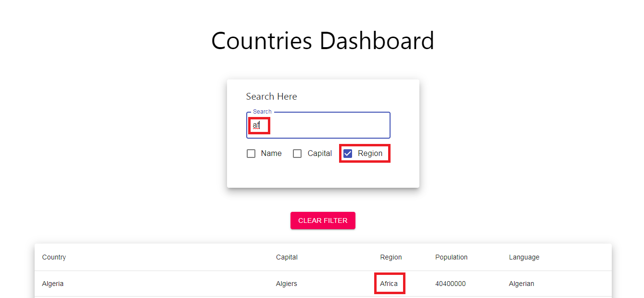Click the Country column header
The width and height of the screenshot is (644, 298).
(x=54, y=257)
